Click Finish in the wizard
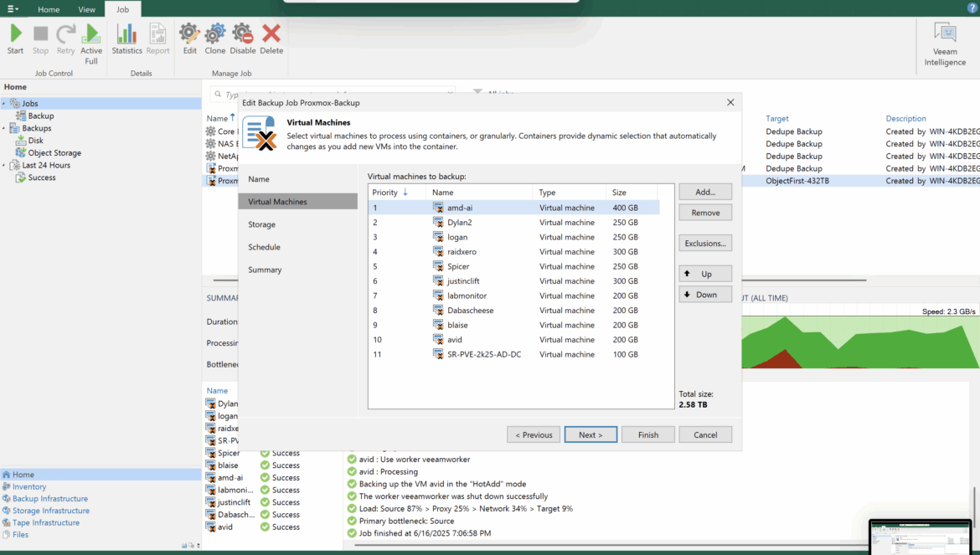Image resolution: width=980 pixels, height=555 pixels. [x=648, y=434]
